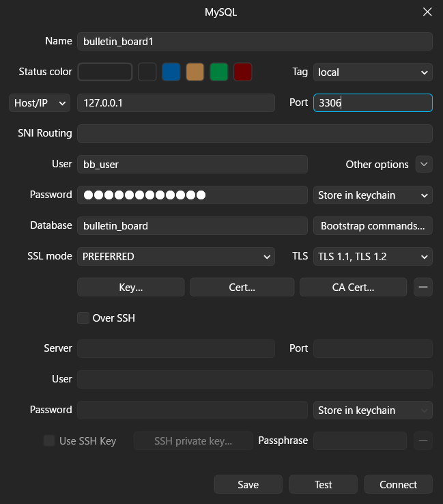Open Bootstrap commands dialog

tap(372, 226)
